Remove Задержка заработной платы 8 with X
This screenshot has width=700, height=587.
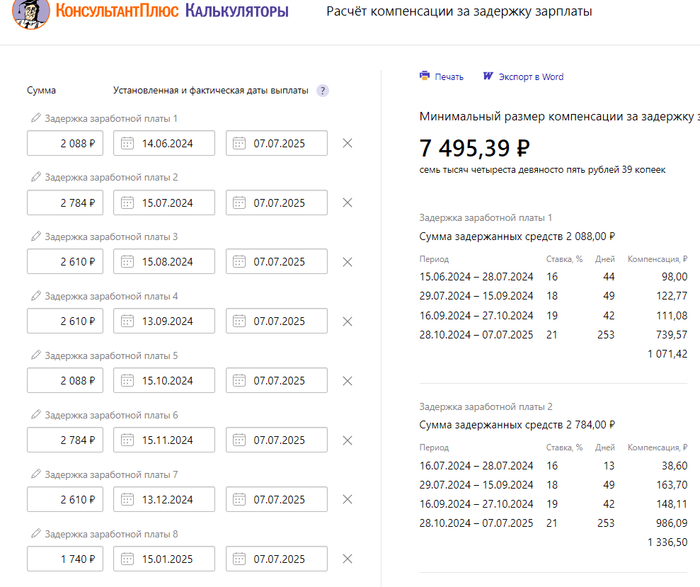pos(347,559)
